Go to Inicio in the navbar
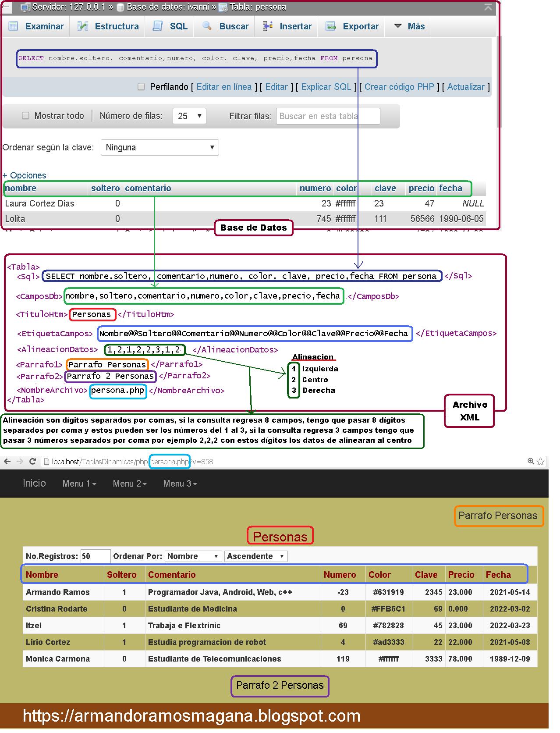560x733 pixels. [34, 483]
